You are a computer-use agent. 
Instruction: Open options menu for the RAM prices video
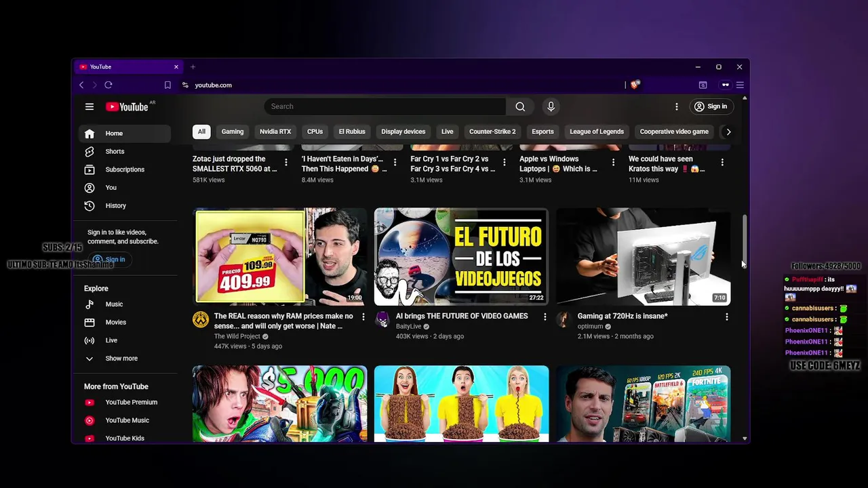click(x=363, y=317)
